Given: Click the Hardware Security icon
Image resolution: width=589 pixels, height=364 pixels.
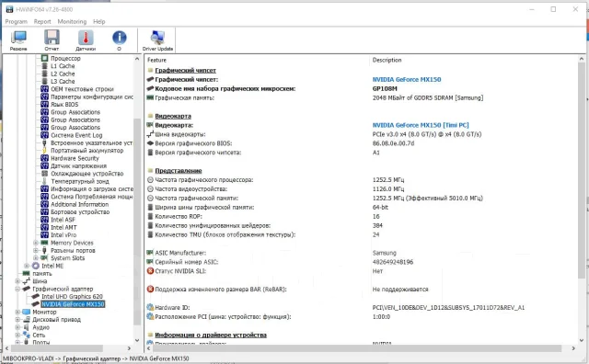Looking at the screenshot, I should pos(45,158).
